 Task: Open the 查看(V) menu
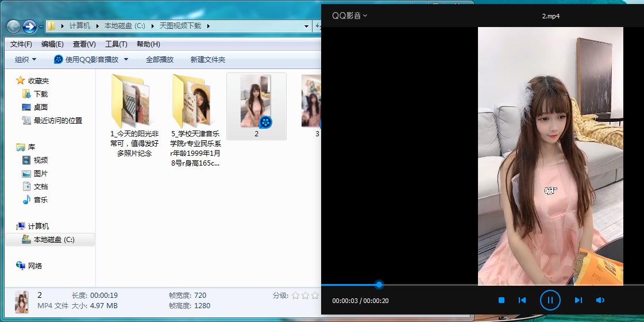84,44
